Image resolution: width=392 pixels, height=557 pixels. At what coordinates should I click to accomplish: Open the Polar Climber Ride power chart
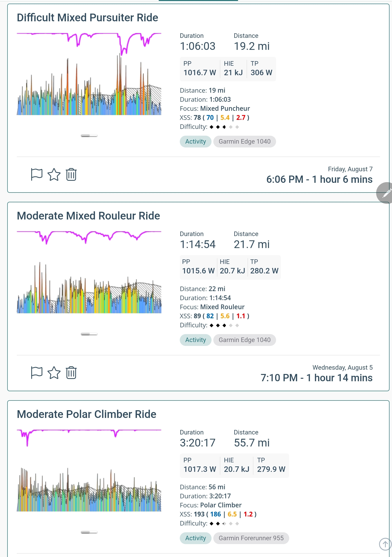[x=89, y=471]
